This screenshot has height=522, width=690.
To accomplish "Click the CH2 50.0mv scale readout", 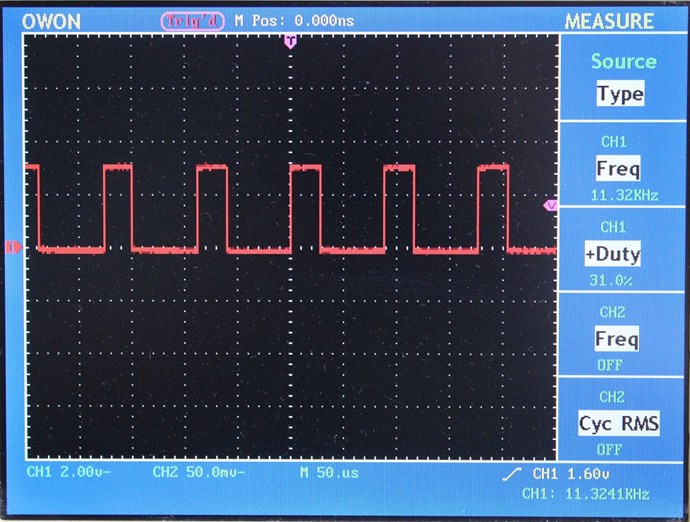I will [x=199, y=472].
